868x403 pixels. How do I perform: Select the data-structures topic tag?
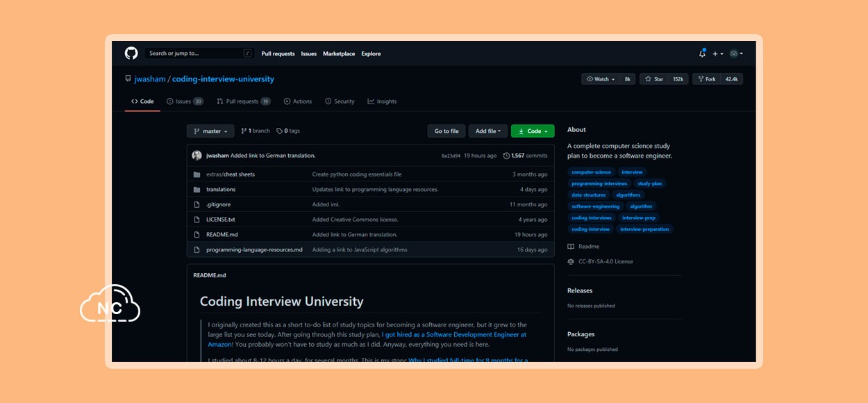click(589, 195)
